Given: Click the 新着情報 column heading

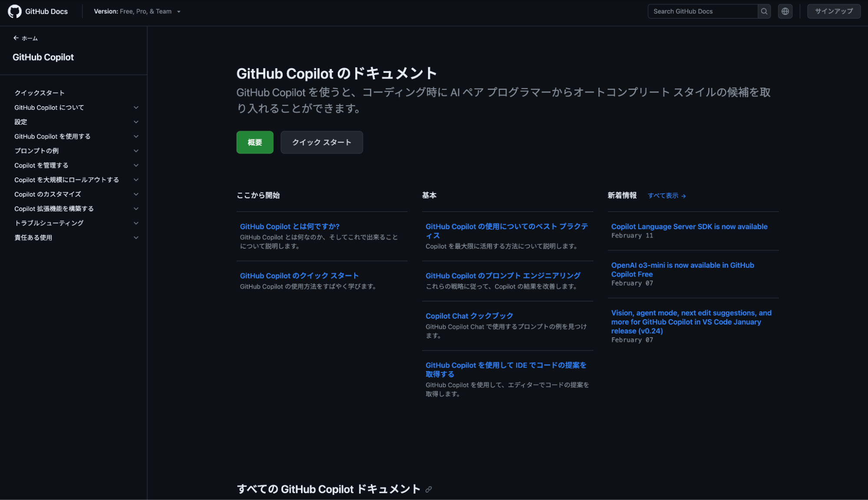Looking at the screenshot, I should (622, 195).
